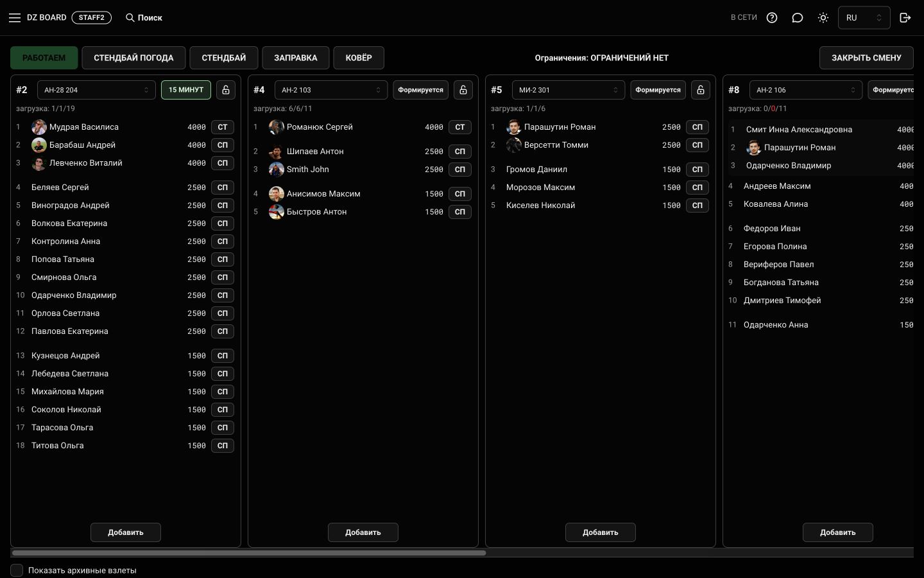Toggle lock on load #4
Image resolution: width=924 pixels, height=578 pixels.
click(x=463, y=90)
